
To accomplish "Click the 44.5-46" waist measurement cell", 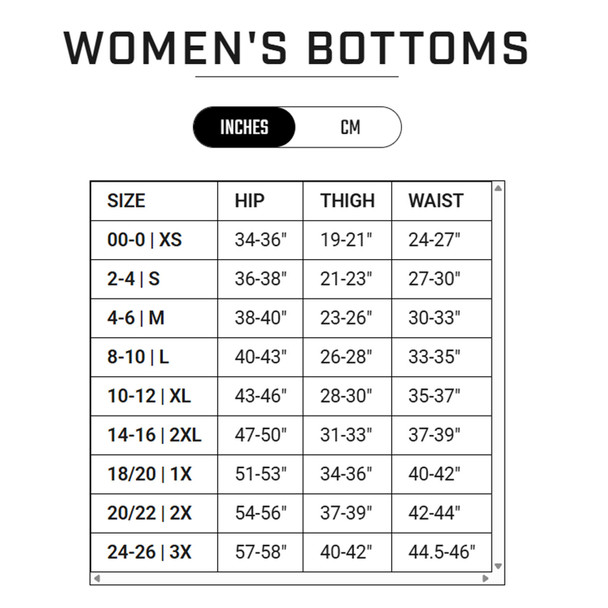I will click(442, 552).
